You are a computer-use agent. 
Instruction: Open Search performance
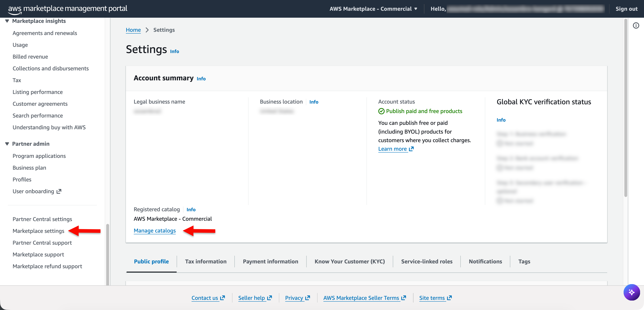pos(38,116)
